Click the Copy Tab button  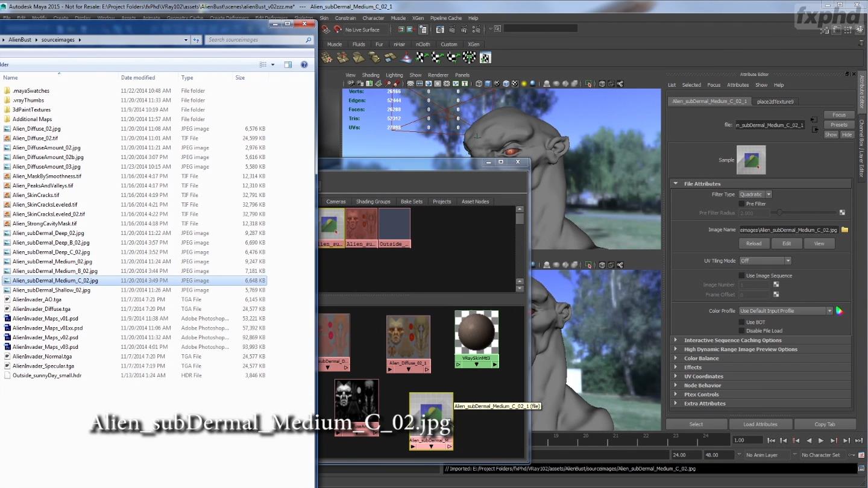pyautogui.click(x=825, y=424)
